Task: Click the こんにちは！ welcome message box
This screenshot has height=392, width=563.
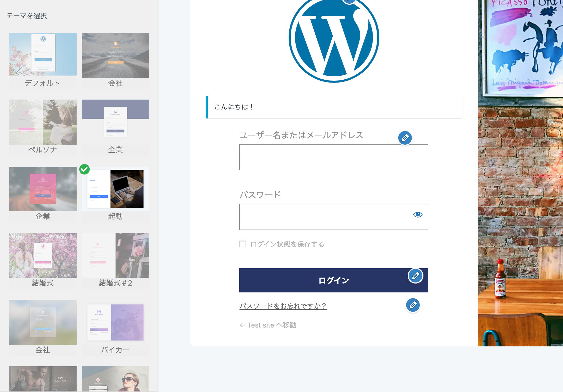Action: (334, 107)
